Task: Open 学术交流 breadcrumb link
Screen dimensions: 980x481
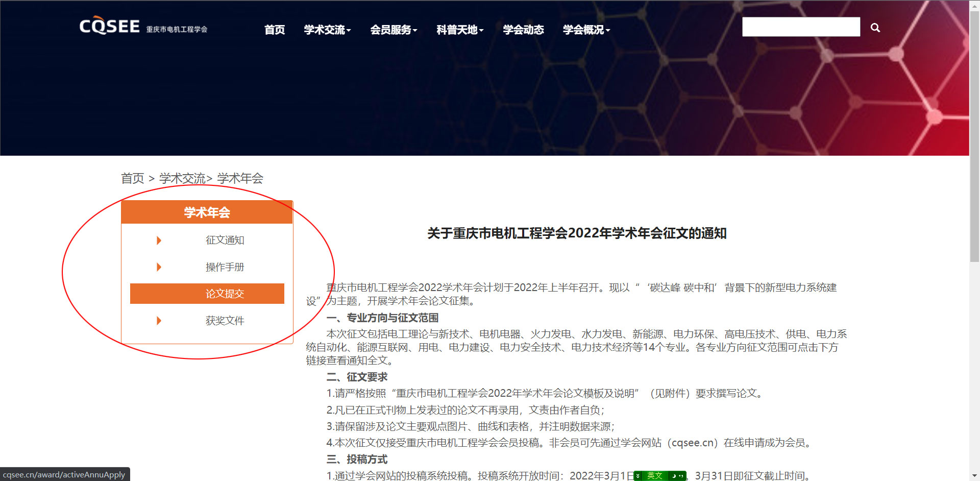Action: coord(182,178)
